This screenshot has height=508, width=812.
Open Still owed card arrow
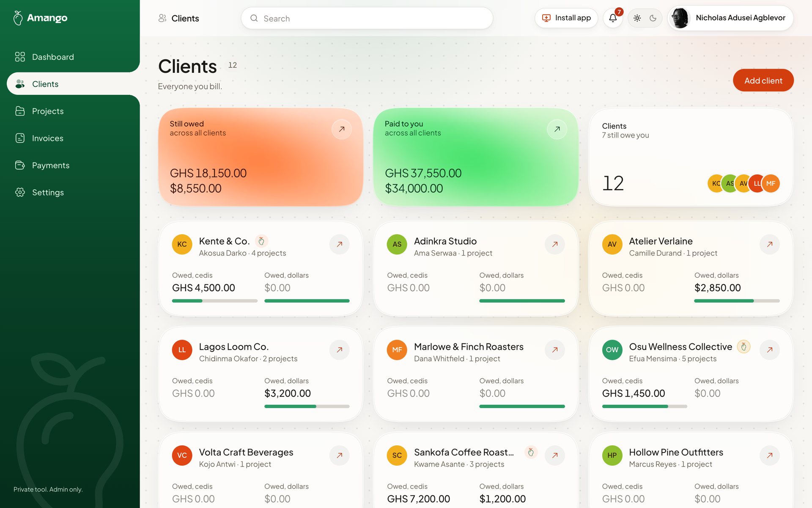click(x=342, y=129)
